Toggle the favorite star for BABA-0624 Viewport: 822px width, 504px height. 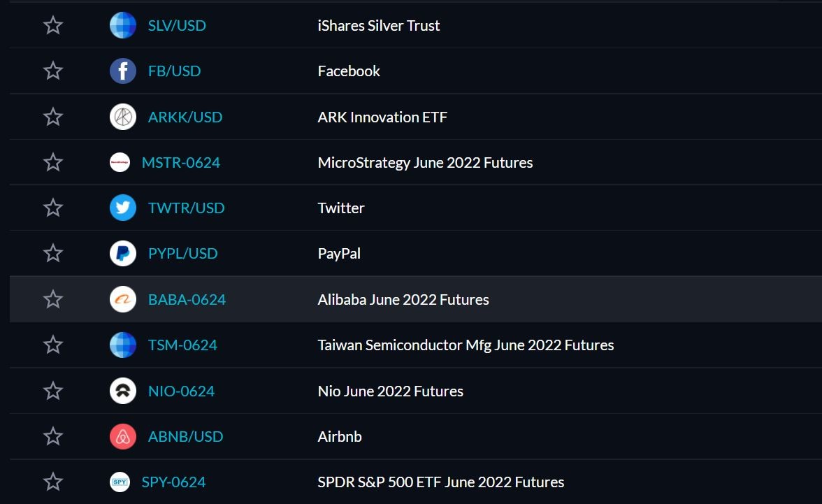coord(53,299)
